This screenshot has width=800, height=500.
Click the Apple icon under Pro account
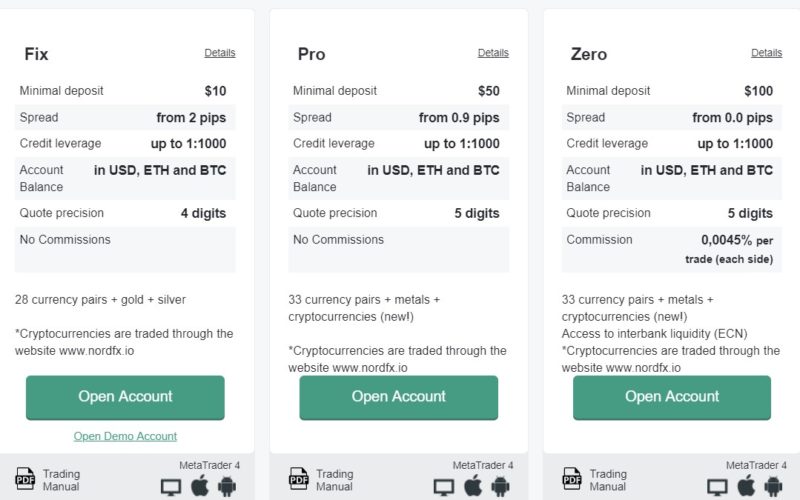[x=473, y=485]
